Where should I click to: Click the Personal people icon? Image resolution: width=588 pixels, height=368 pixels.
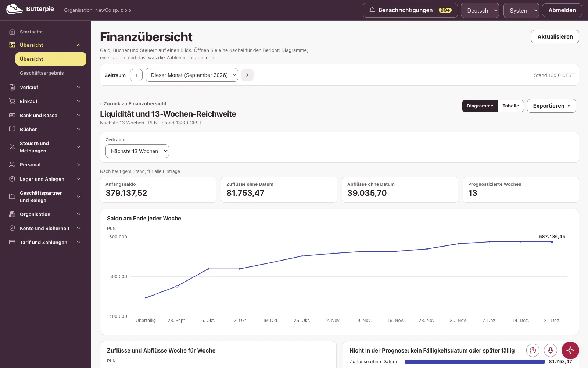pos(12,164)
